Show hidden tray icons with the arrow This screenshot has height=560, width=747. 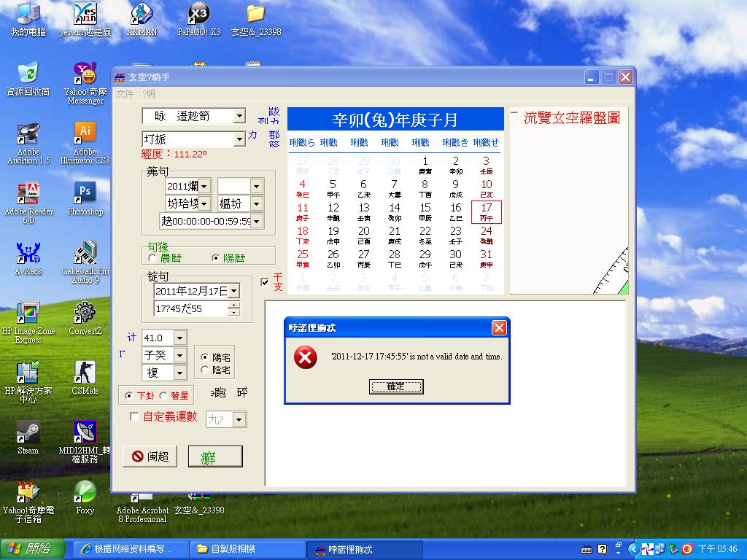click(x=633, y=550)
